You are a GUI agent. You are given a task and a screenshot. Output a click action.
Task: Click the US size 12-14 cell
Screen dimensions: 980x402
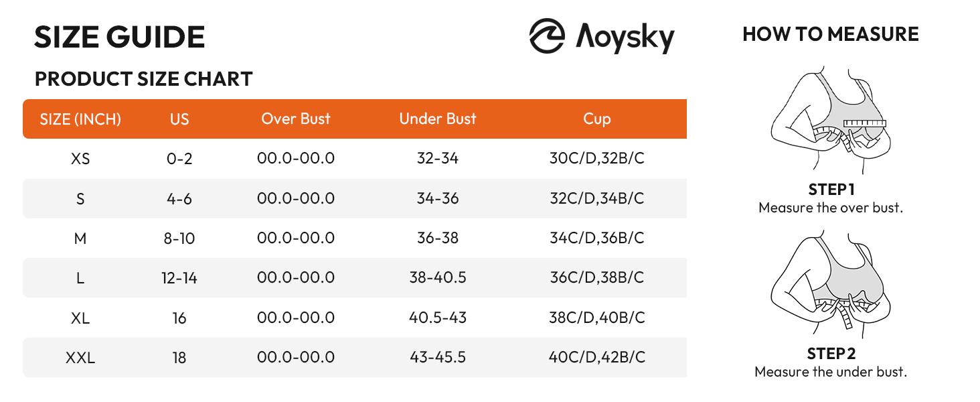point(179,278)
